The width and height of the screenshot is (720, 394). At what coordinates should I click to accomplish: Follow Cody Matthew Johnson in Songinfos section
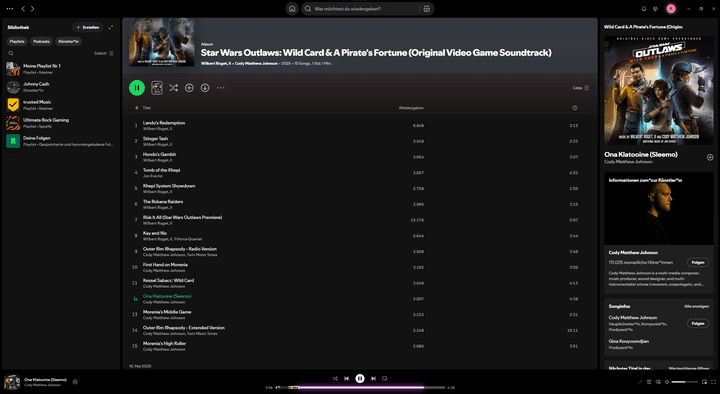point(698,323)
